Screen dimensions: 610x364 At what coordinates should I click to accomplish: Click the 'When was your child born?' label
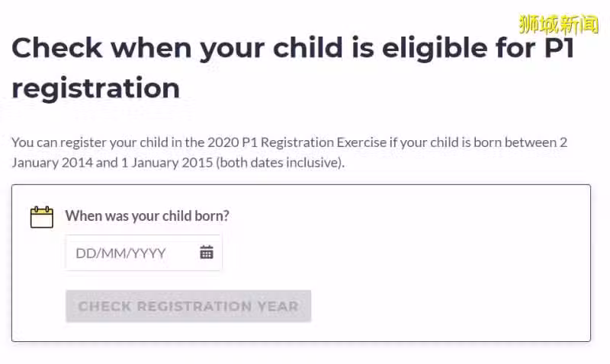coord(147,216)
